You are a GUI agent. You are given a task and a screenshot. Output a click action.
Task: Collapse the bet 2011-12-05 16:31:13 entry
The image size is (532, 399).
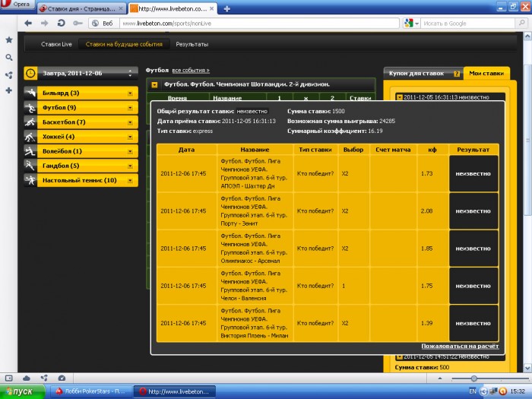click(400, 97)
